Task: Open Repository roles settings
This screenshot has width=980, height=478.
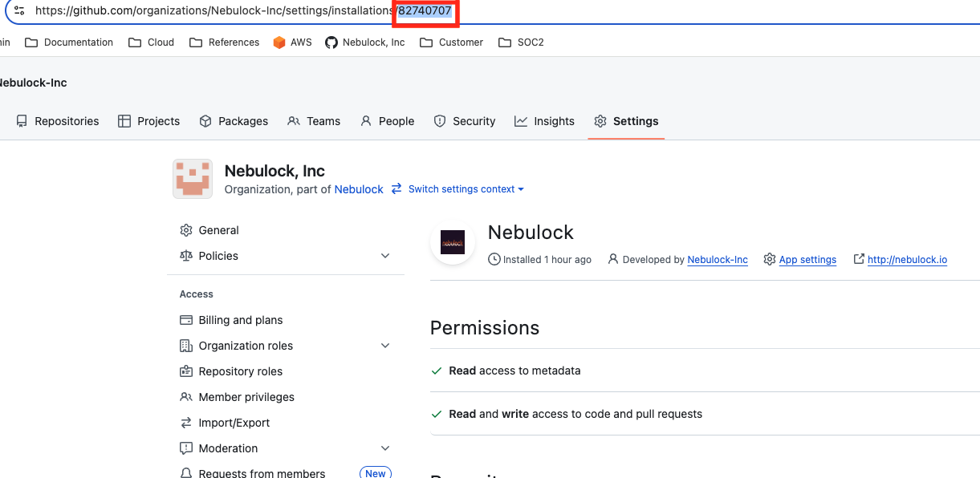Action: [231, 371]
